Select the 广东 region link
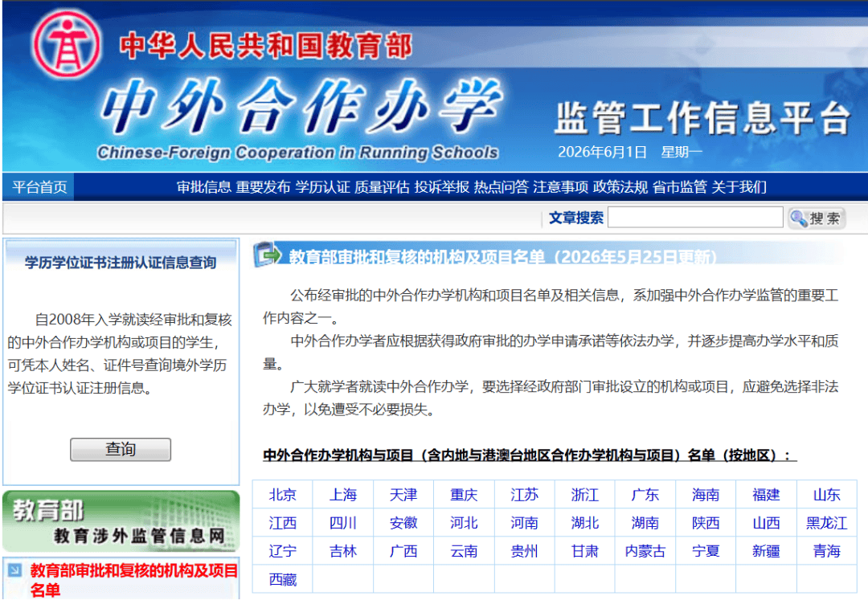 [x=645, y=495]
